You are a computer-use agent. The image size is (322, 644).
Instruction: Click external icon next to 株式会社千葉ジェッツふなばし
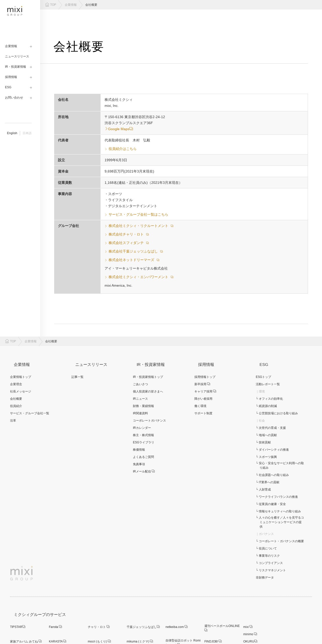tap(162, 252)
